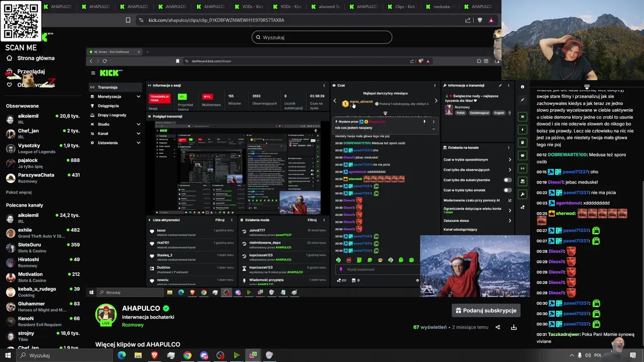Click the wrench icon in dashboard tool column
Viewport: 644px width, 362px height.
pos(522,194)
